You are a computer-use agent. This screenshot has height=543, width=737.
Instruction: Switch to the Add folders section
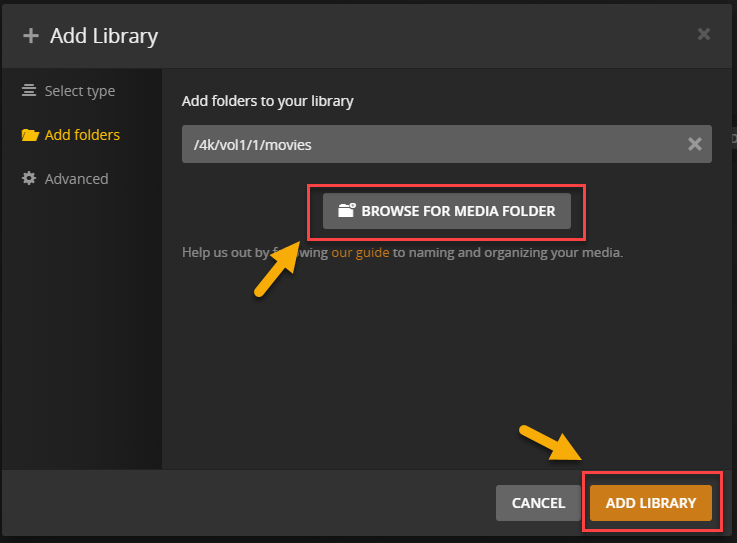coord(82,135)
